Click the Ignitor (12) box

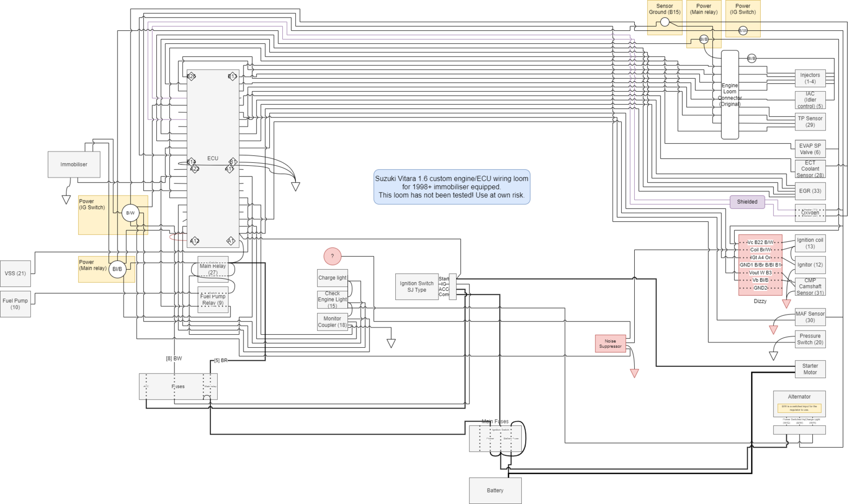click(x=810, y=265)
